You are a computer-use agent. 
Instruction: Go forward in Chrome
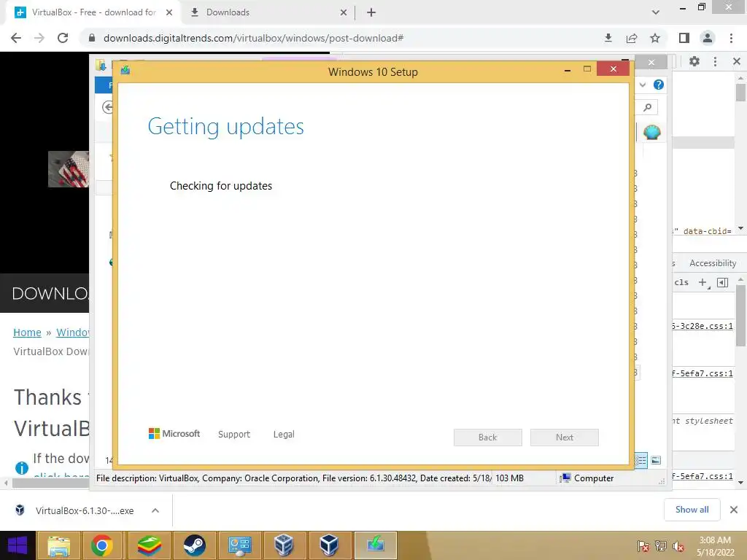[x=39, y=38]
